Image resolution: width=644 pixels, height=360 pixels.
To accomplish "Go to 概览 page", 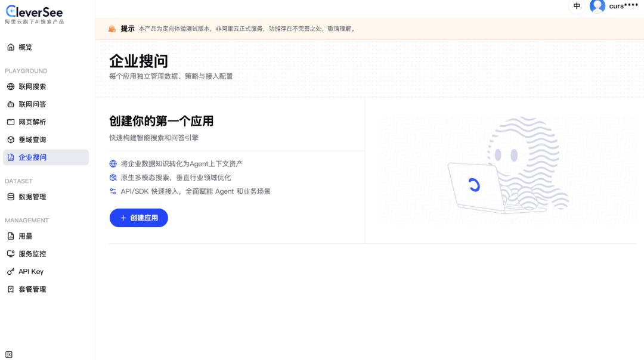I will click(45, 47).
